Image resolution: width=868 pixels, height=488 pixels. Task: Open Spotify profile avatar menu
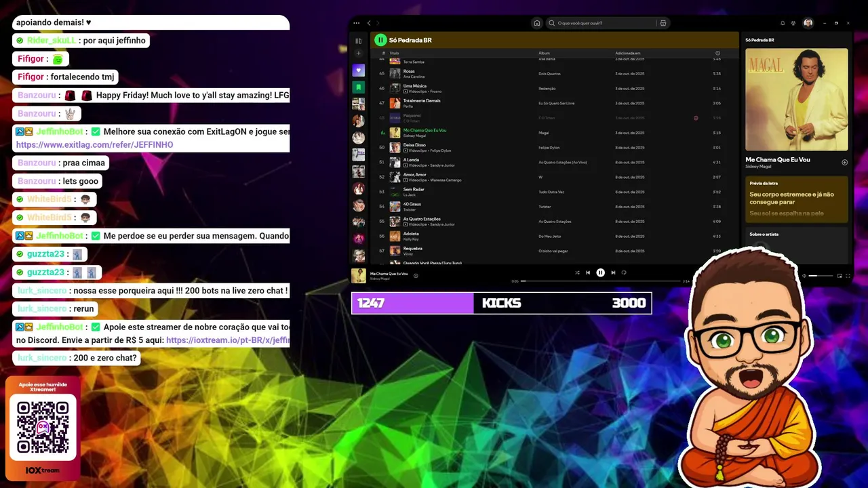(x=808, y=23)
